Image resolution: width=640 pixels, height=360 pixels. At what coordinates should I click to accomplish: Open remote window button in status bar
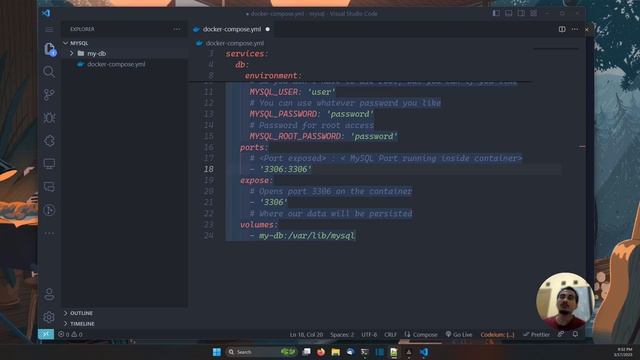46,334
